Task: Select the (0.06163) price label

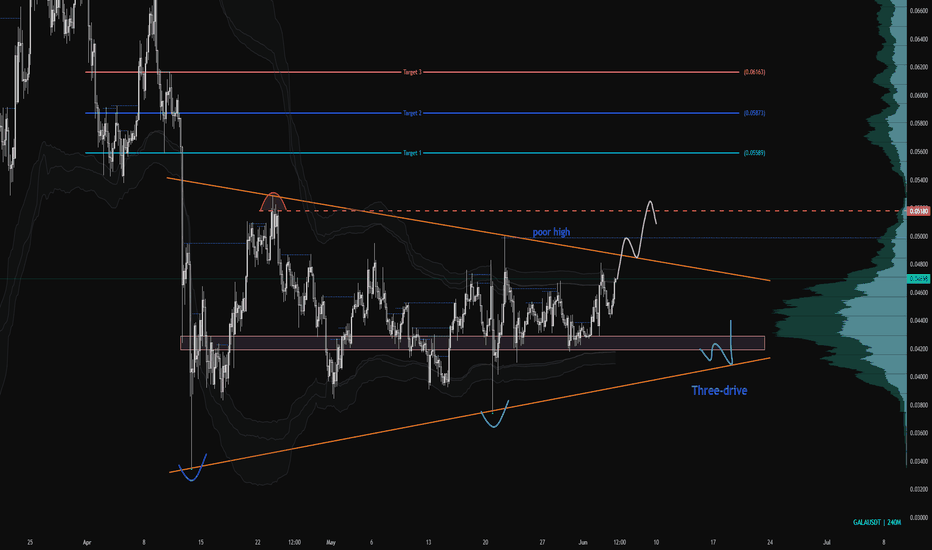Action: [x=754, y=72]
